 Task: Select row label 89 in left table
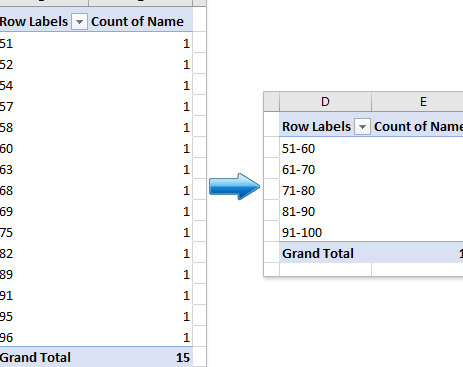(x=6, y=275)
